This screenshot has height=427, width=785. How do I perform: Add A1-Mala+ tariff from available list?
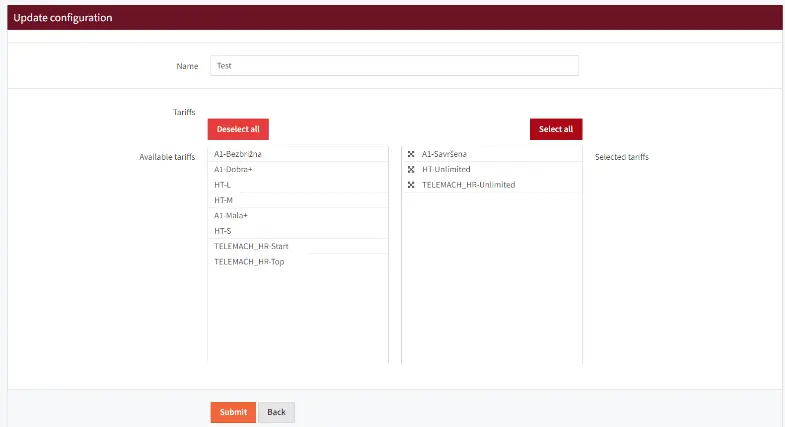coord(298,216)
